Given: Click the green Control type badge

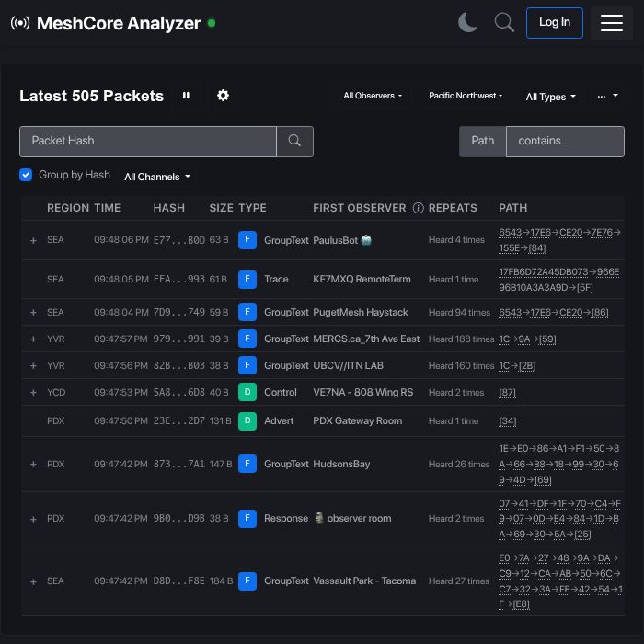Looking at the screenshot, I should click(x=247, y=392).
